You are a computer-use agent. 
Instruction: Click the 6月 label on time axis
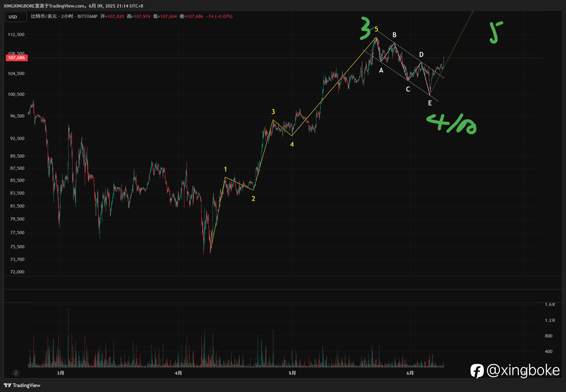410,373
